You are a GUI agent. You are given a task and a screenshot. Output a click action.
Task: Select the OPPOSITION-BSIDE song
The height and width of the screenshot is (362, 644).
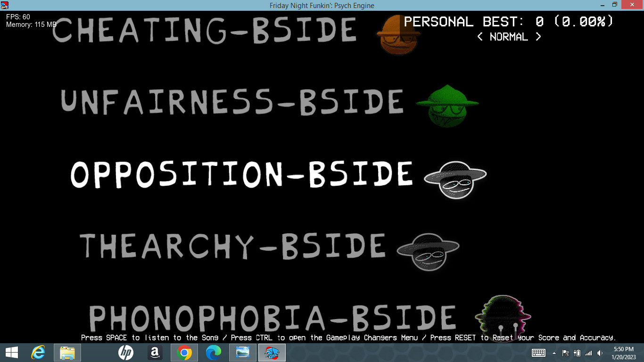[241, 174]
